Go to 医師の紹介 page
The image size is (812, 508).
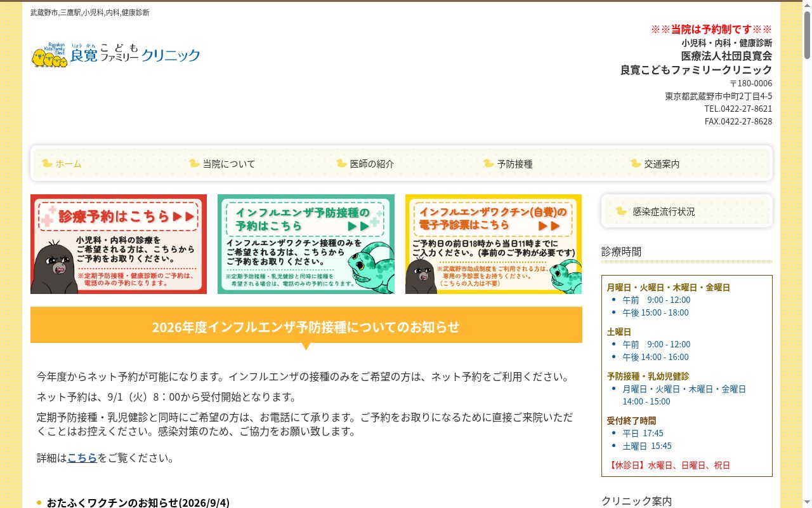coord(372,164)
